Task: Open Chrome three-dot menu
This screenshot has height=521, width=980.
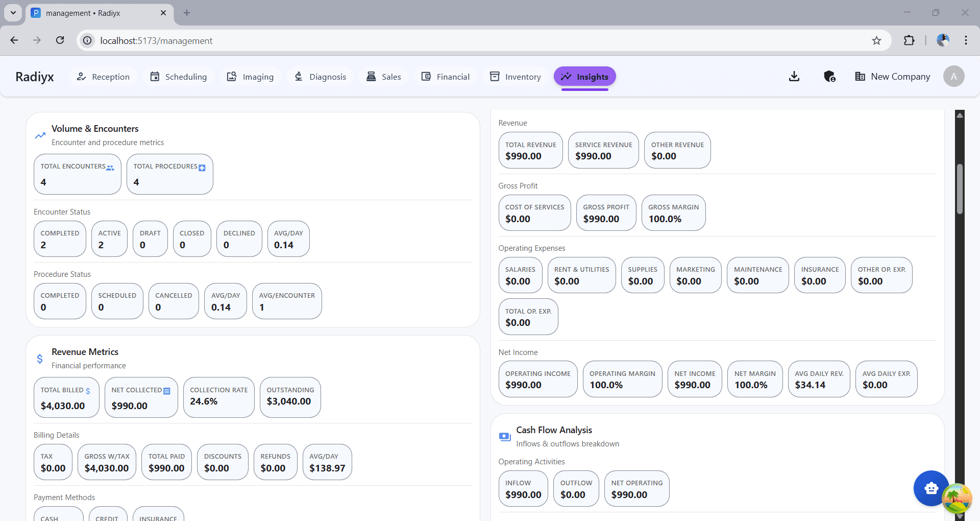Action: (966, 40)
